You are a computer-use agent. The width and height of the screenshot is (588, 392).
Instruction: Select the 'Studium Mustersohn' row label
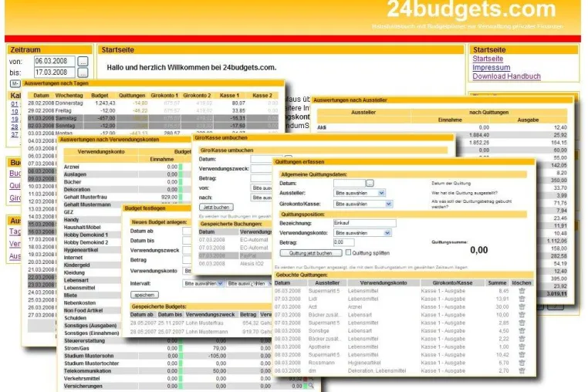pos(89,356)
